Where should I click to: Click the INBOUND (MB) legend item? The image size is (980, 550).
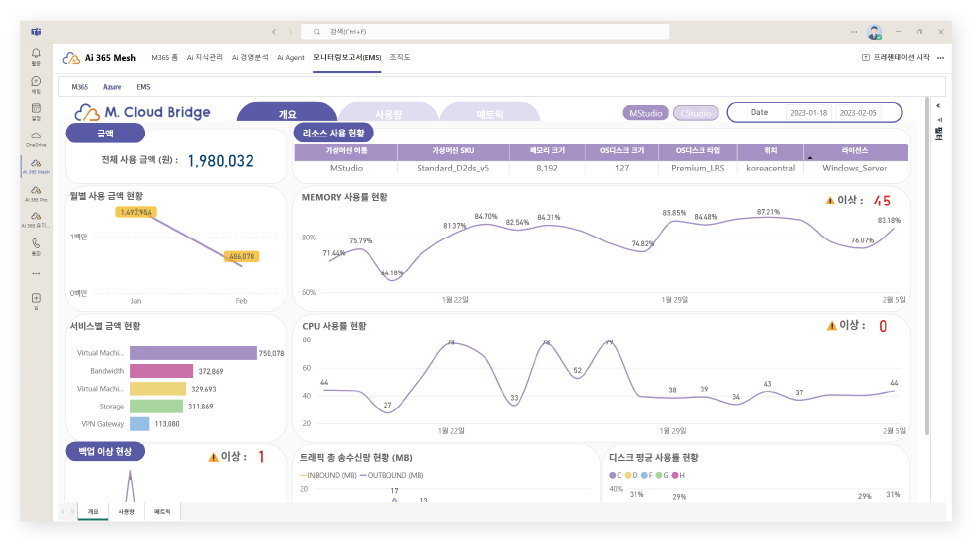328,476
